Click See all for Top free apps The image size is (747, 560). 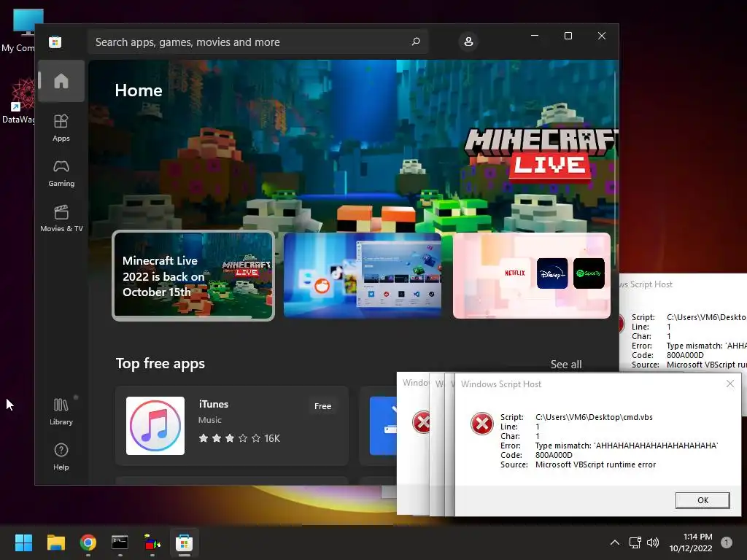pos(566,365)
